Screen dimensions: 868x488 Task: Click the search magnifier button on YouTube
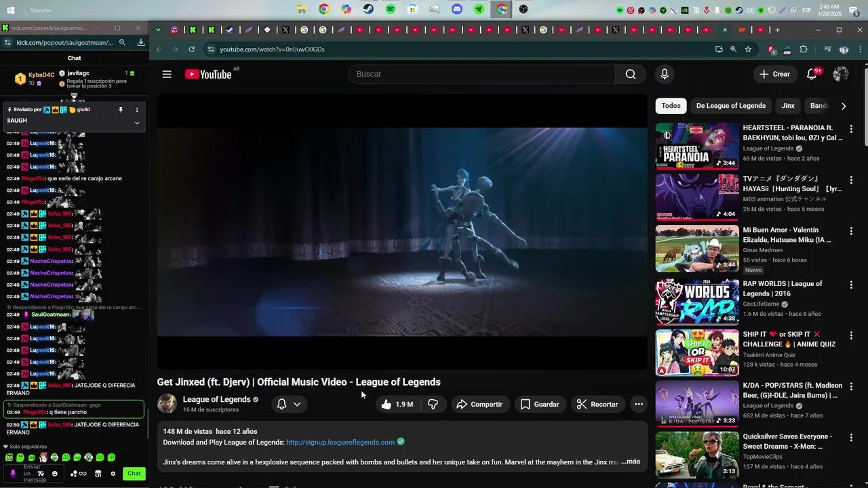[631, 75]
